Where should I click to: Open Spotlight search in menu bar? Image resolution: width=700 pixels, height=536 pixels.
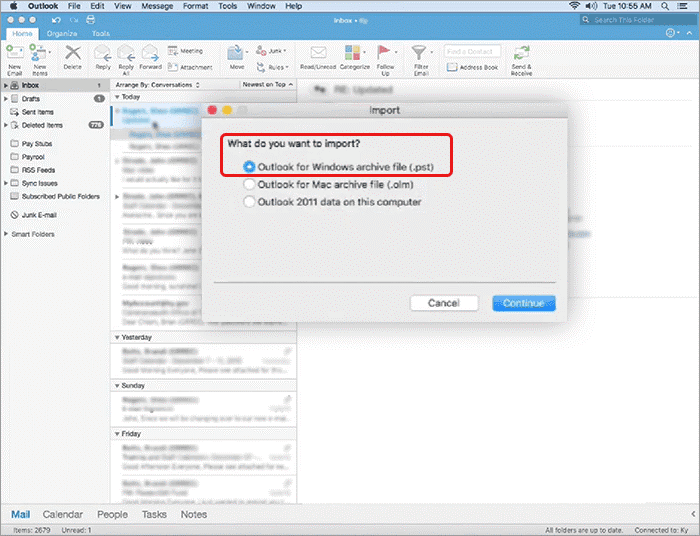pos(665,6)
